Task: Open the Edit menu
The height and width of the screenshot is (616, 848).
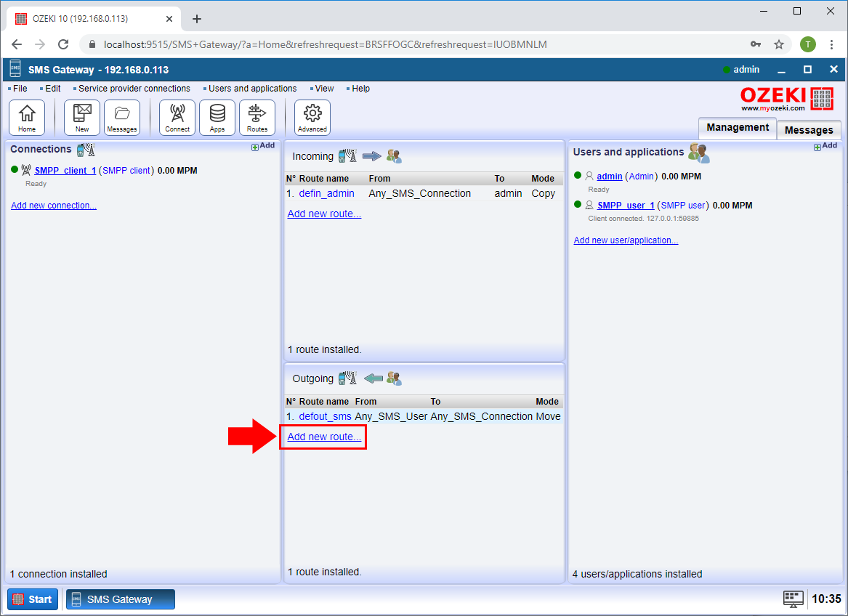Action: (x=52, y=89)
